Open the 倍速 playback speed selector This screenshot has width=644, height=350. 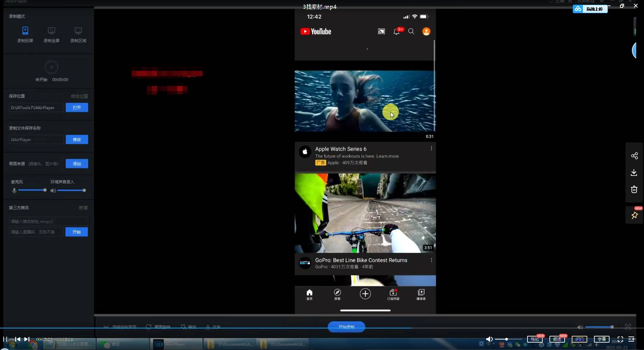[558, 339]
